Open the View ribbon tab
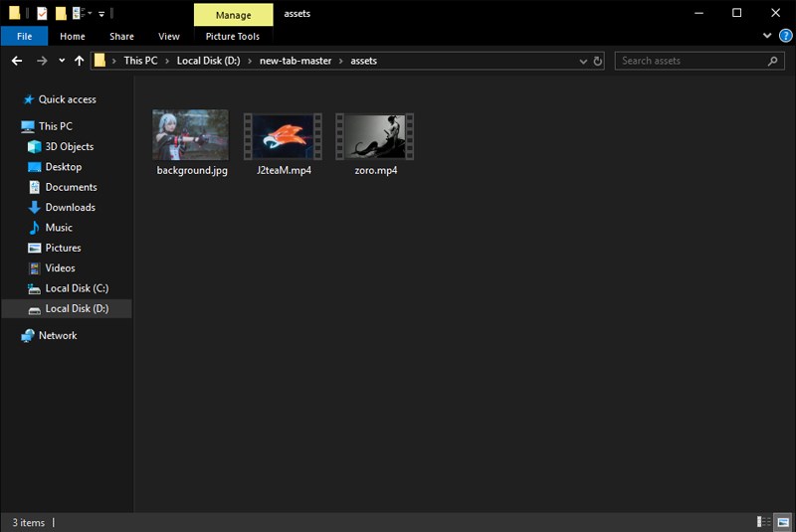Viewport: 796px width, 532px height. [x=169, y=37]
